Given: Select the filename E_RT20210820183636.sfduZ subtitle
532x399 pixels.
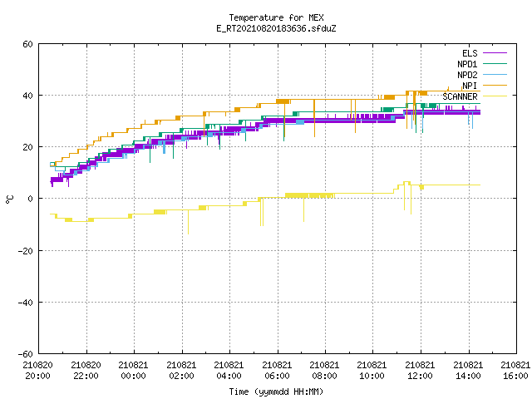Looking at the screenshot, I should click(x=276, y=28).
